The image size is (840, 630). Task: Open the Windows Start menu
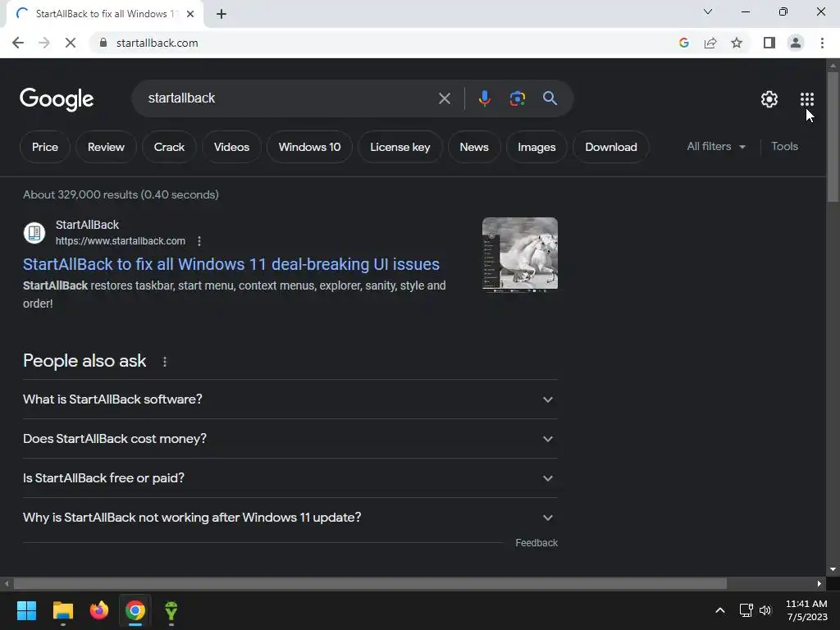[26, 610]
